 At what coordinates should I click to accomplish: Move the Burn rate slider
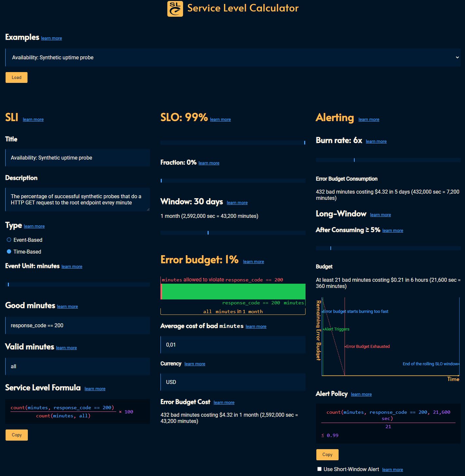coord(354,160)
